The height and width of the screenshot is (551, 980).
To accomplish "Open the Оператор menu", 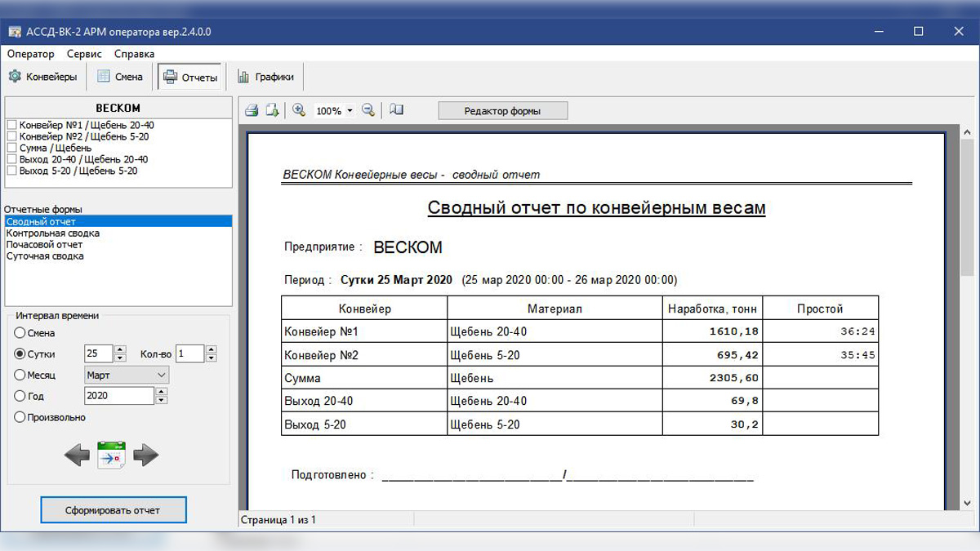I will pos(31,54).
